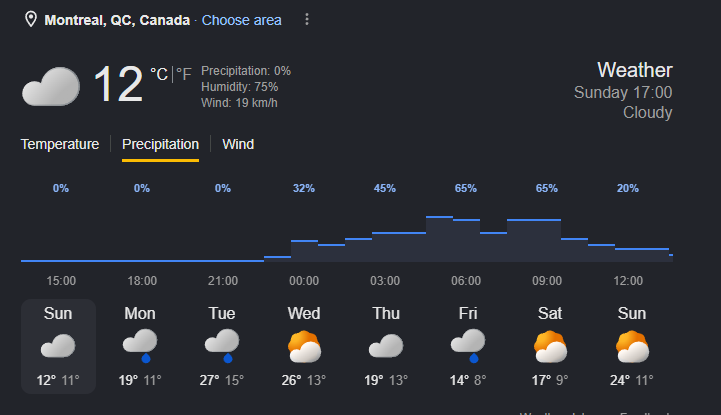Viewport: 721px width, 415px height.
Task: Switch temperature units to °F
Action: (x=184, y=74)
